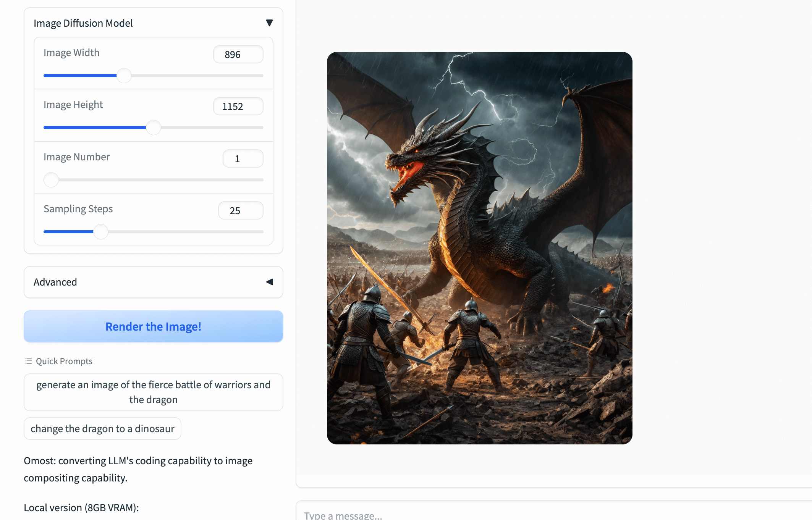This screenshot has width=812, height=520.
Task: Click the Image Height value field showing 1152
Action: pyautogui.click(x=238, y=107)
